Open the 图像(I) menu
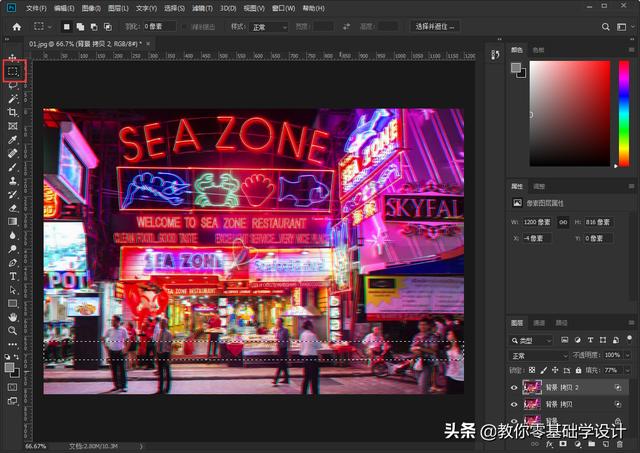This screenshot has width=640, height=453. [x=91, y=8]
